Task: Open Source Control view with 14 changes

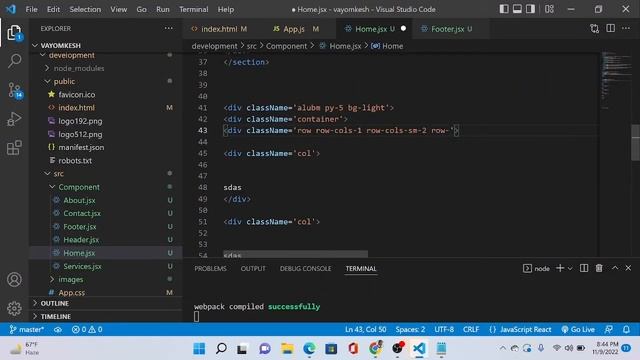Action: 15,90
